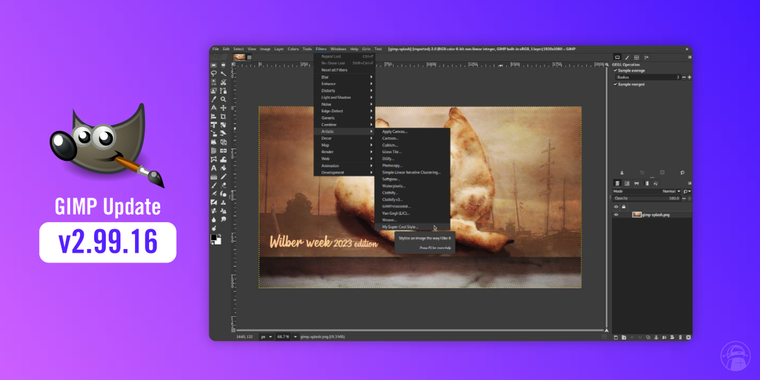Click the raise layer arrow icon
Viewport: 760px width, 380px height.
coord(632,337)
